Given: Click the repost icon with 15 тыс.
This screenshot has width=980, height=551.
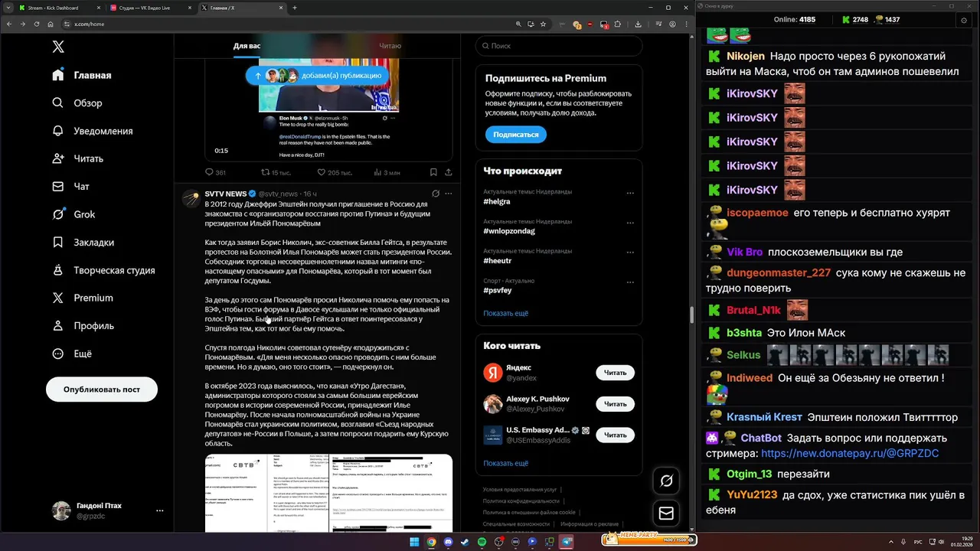Looking at the screenshot, I should 266,172.
